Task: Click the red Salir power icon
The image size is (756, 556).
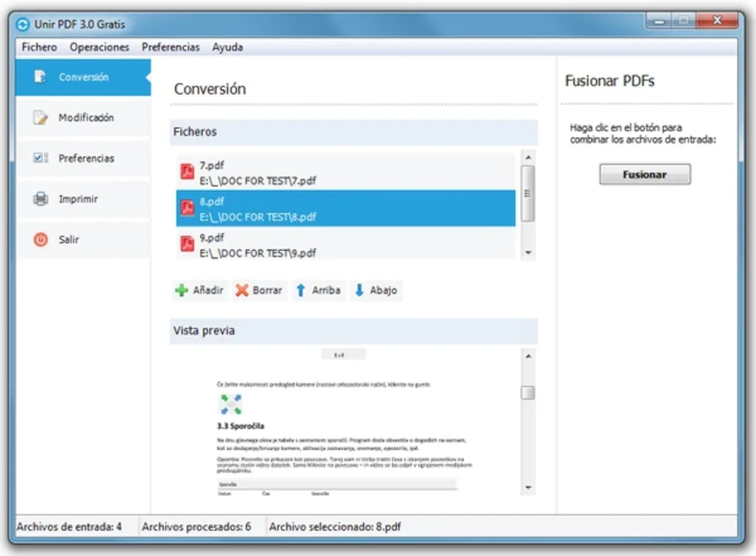Action: (41, 240)
